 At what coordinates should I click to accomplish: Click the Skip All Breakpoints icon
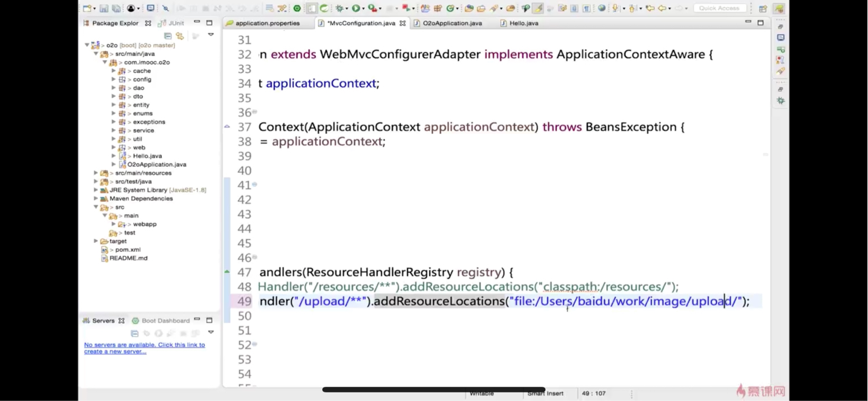tap(165, 9)
